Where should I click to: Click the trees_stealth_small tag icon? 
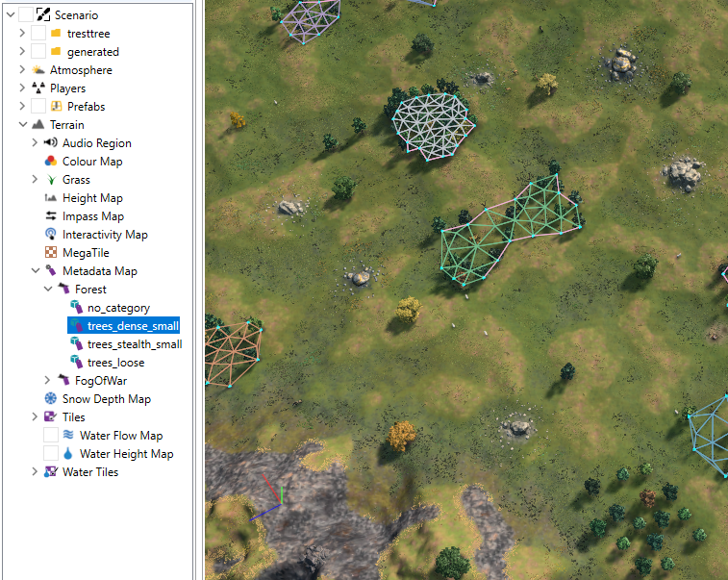pyautogui.click(x=76, y=343)
